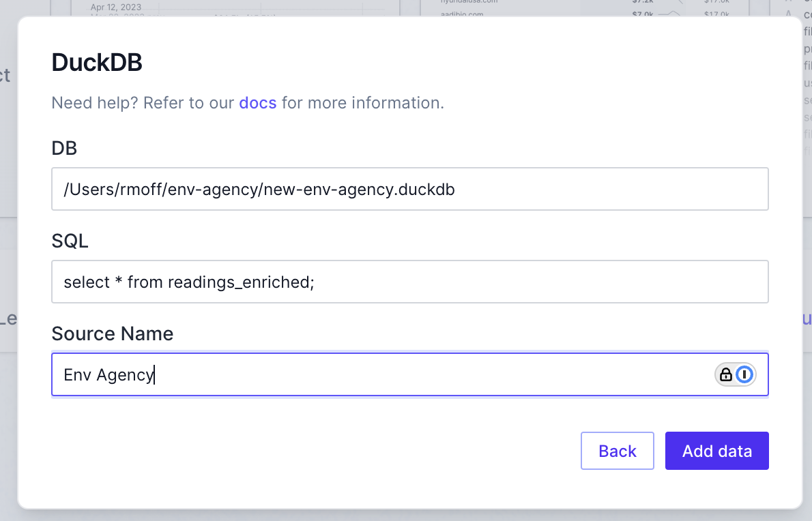The width and height of the screenshot is (812, 521).
Task: Click the dimmed 'Apr 12, 2023' chart label
Action: tap(116, 7)
